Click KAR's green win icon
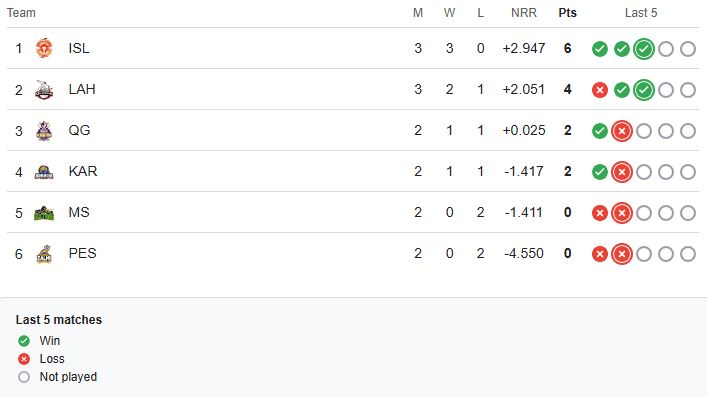 [x=600, y=172]
